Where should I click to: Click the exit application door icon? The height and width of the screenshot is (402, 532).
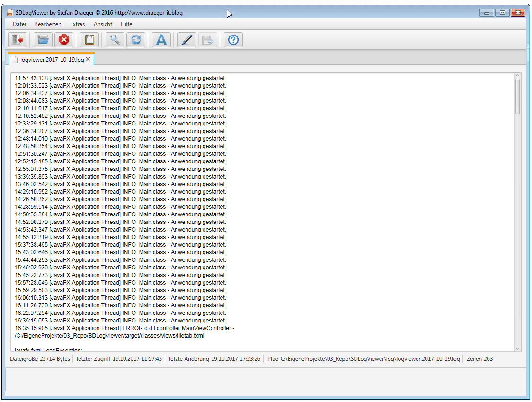point(18,40)
